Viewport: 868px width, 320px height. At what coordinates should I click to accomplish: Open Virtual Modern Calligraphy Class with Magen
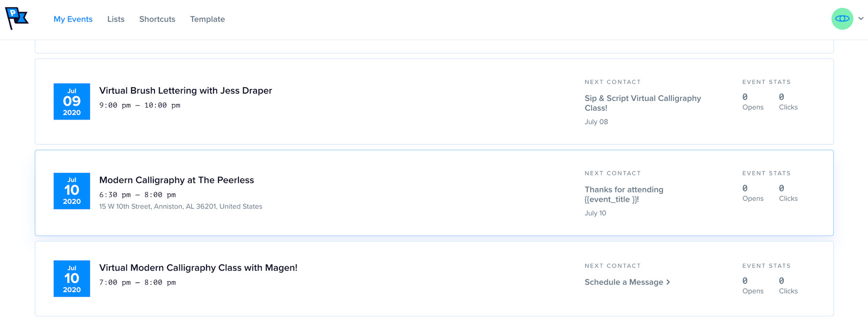pos(198,268)
